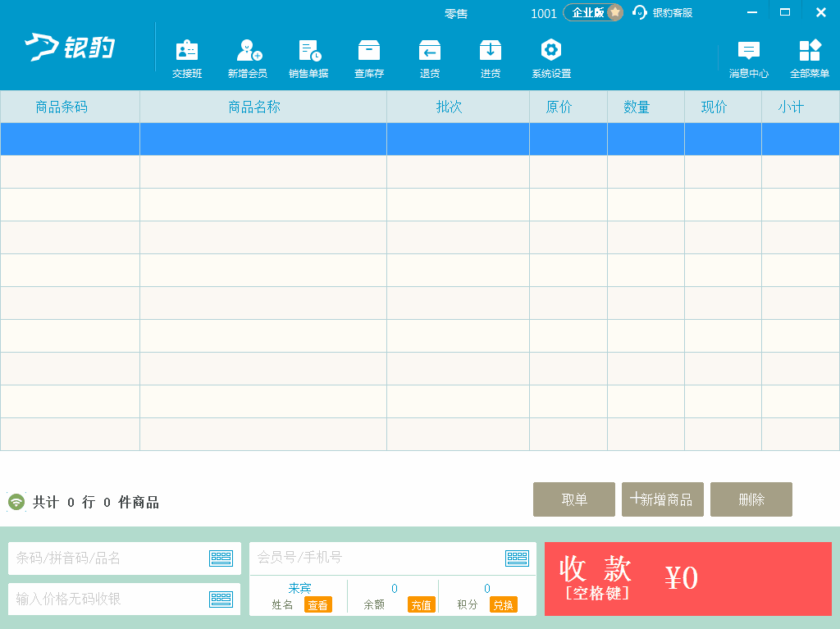Image resolution: width=840 pixels, height=629 pixels.
Task: Click 充值 to recharge balance
Action: tap(421, 605)
